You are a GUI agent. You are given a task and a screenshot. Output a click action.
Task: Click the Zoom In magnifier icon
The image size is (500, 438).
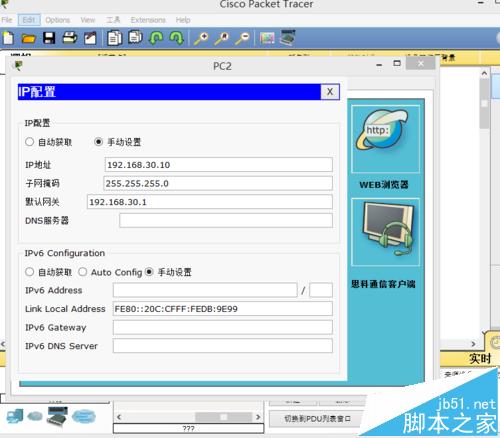click(202, 38)
